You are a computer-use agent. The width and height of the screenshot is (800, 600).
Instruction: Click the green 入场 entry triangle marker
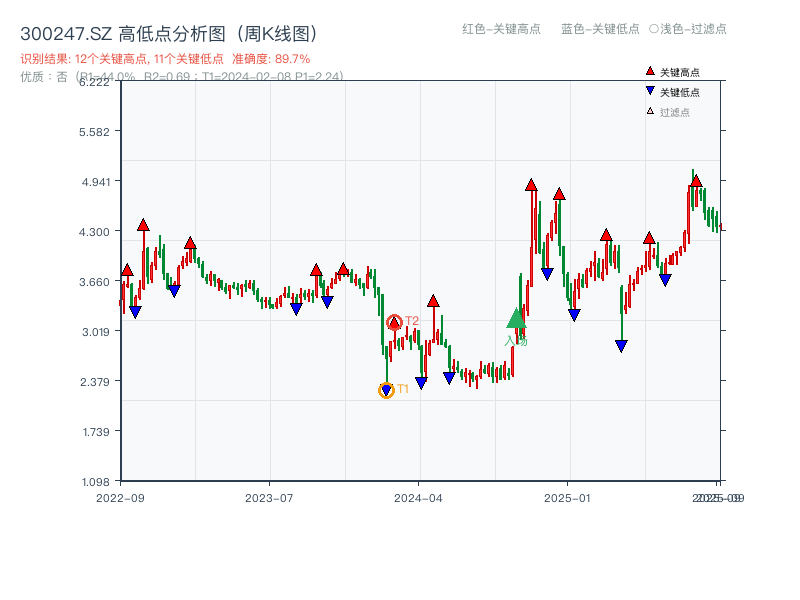(514, 321)
